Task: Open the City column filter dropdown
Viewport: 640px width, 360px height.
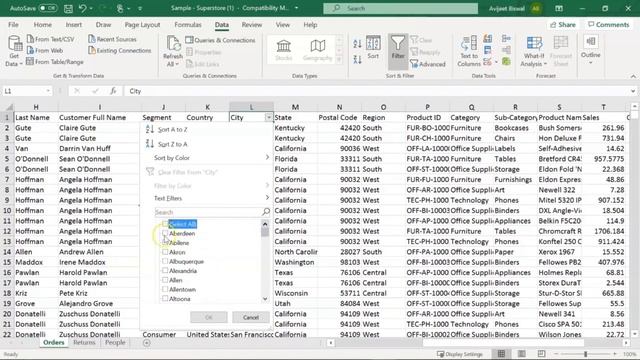Action: tap(269, 118)
